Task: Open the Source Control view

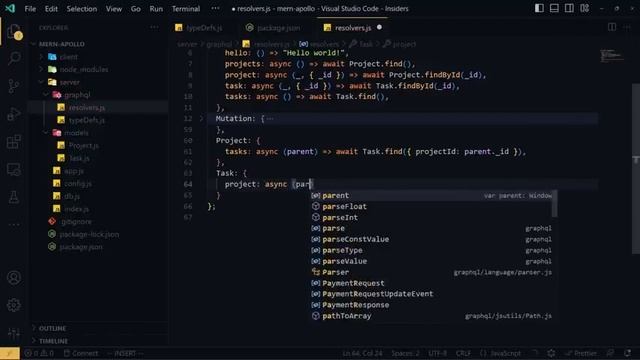Action: click(13, 86)
